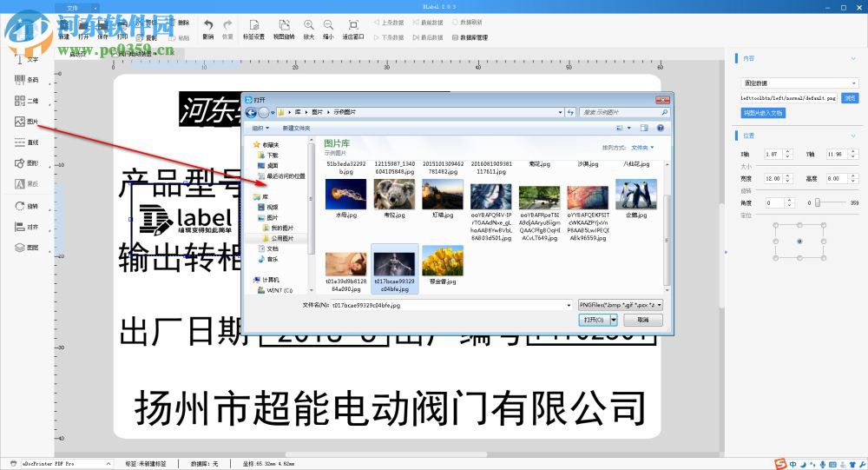Screen dimensions: 868x470
Task: Select the Barcode (条码) tool
Action: coord(26,79)
